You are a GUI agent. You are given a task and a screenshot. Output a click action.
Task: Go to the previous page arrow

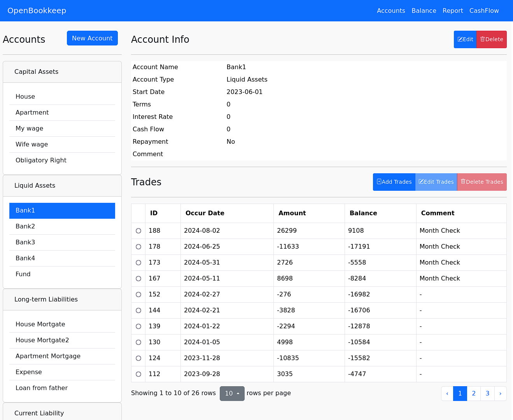[447, 394]
